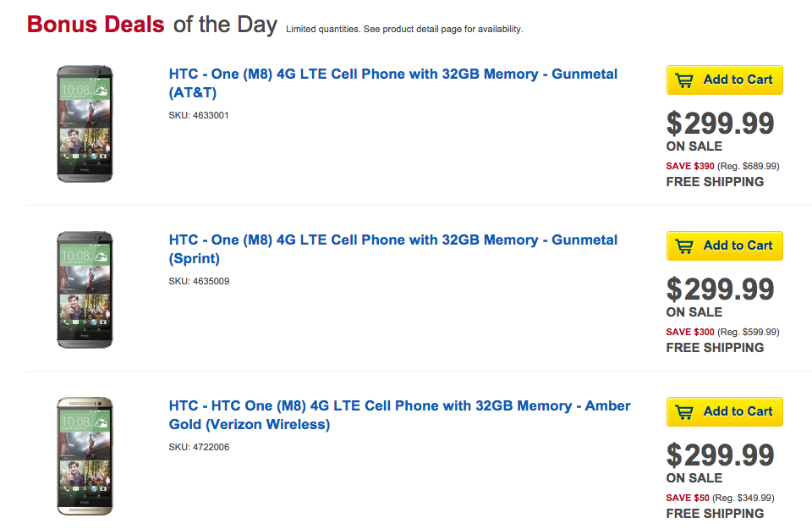Click the SAVE $50 savings label

[687, 498]
